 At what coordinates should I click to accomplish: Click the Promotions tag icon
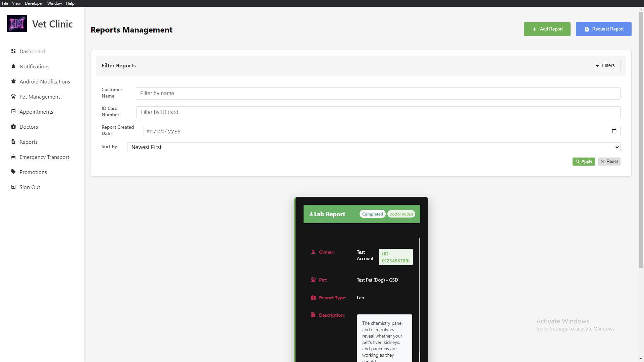(x=13, y=172)
